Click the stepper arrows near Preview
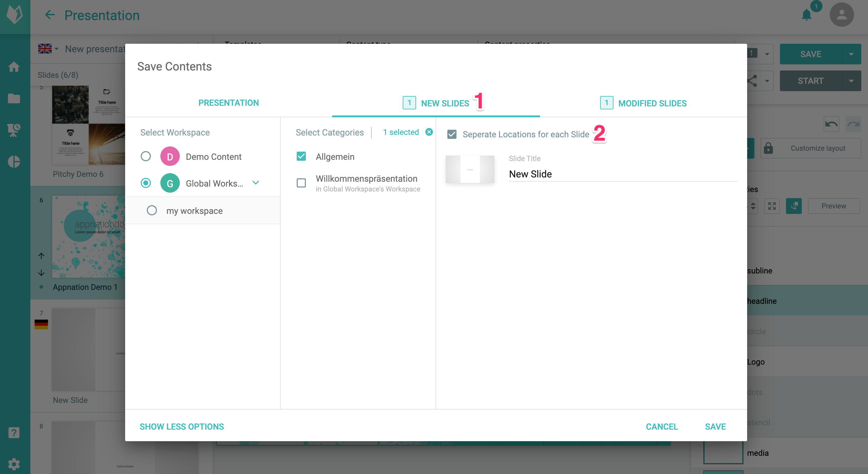This screenshot has width=868, height=474. pyautogui.click(x=753, y=206)
